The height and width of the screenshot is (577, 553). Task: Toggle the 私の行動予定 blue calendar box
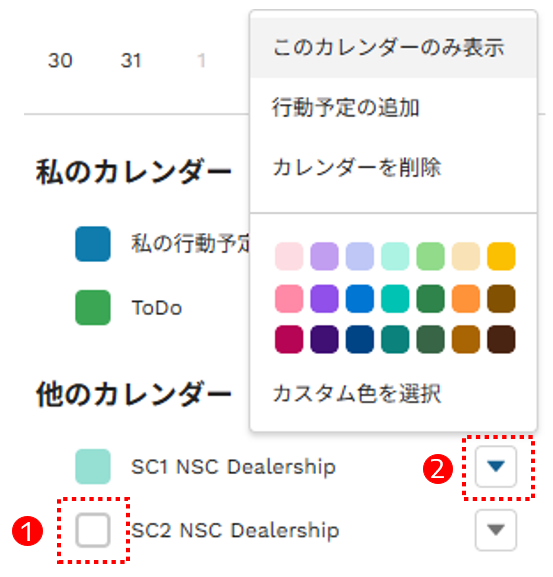click(x=93, y=244)
